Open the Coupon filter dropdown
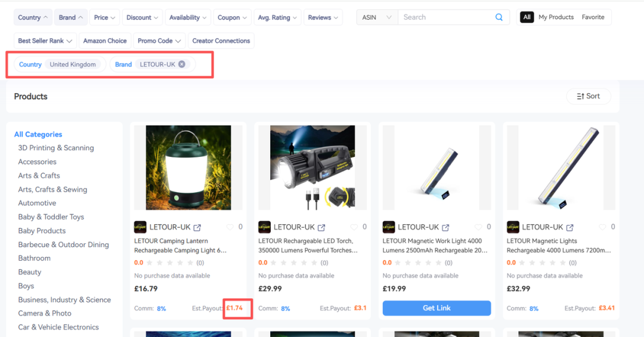 click(232, 17)
